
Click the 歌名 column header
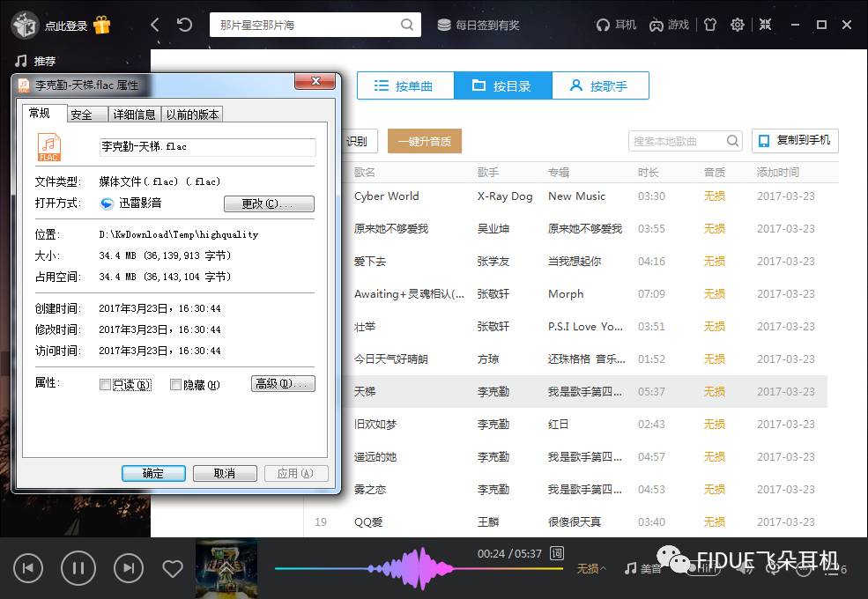(x=364, y=172)
